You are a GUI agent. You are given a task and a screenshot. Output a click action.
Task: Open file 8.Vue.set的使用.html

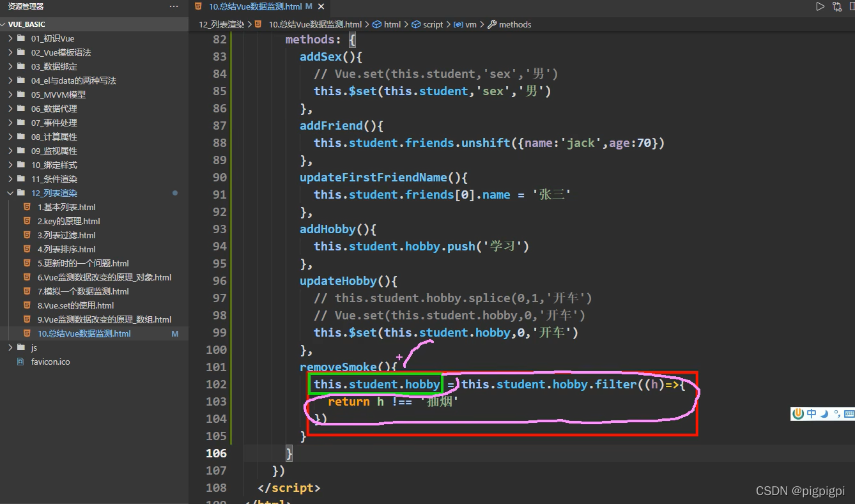95,305
